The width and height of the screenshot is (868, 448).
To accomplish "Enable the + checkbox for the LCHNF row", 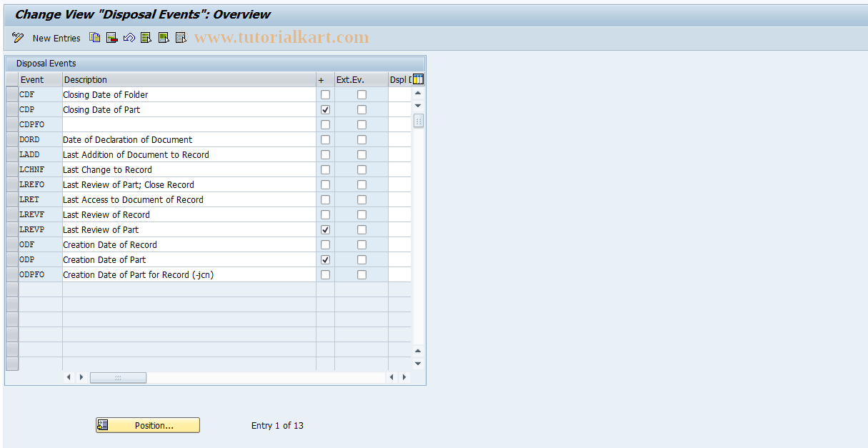I will point(325,169).
